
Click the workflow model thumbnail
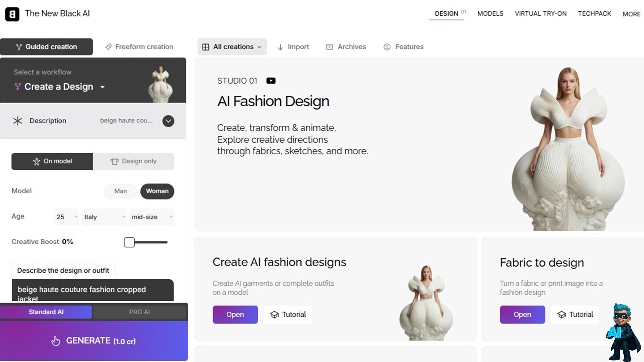tap(161, 84)
